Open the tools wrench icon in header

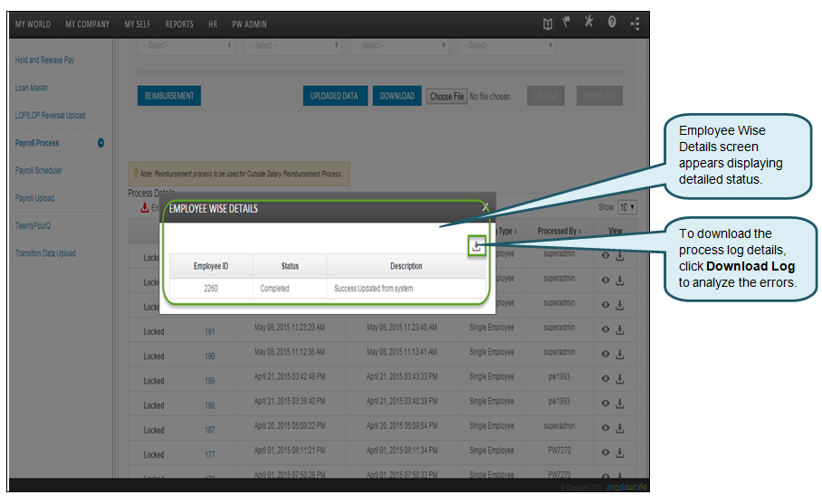coord(589,24)
